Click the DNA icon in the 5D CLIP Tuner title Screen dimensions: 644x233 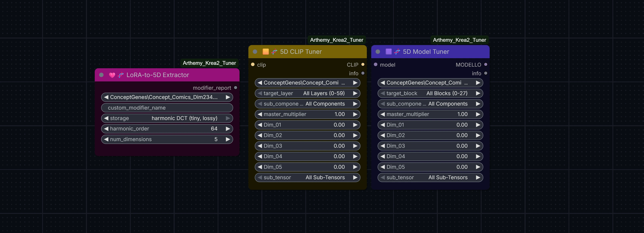tap(274, 52)
